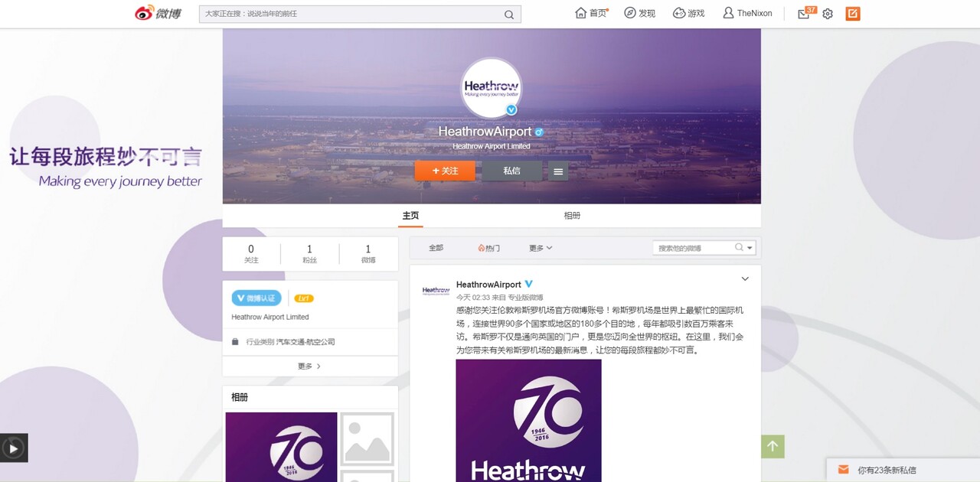
Task: Filter posts by 全部
Action: 436,248
